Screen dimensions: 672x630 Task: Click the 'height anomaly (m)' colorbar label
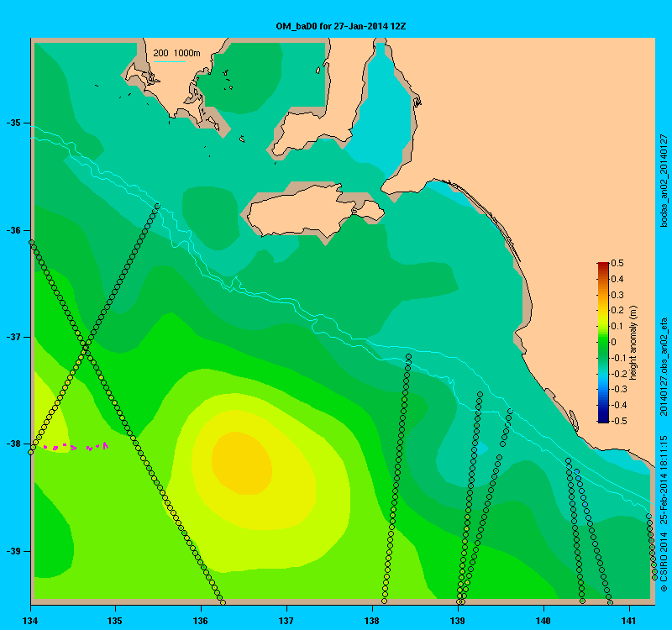click(633, 343)
